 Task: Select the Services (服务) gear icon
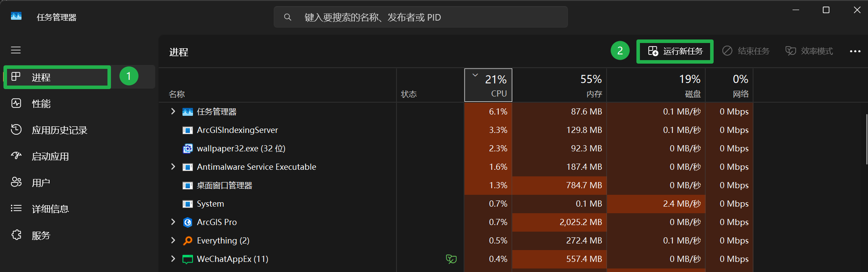(16, 235)
